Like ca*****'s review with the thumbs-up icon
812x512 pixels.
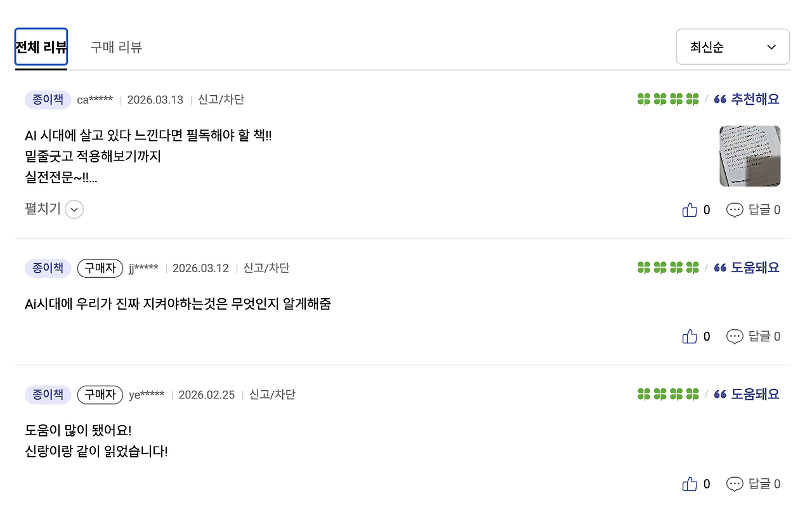pos(690,209)
